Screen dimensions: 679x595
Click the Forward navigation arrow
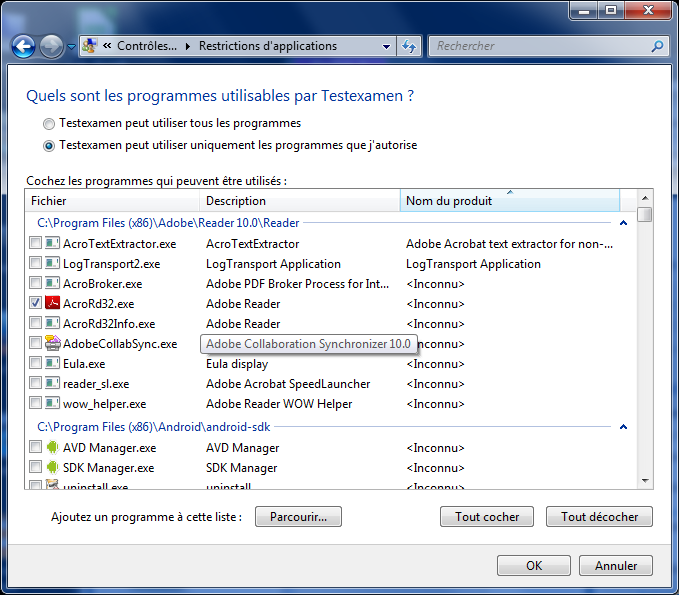pos(51,46)
